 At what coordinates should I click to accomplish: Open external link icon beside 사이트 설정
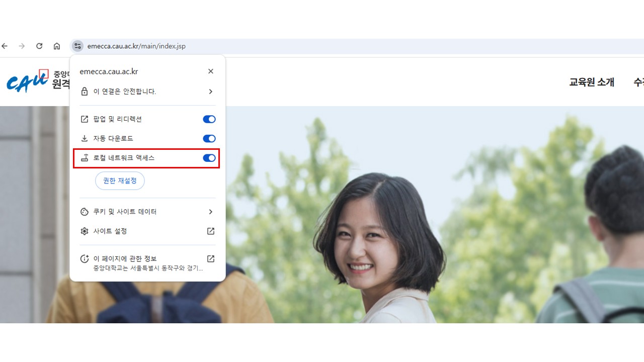point(211,231)
